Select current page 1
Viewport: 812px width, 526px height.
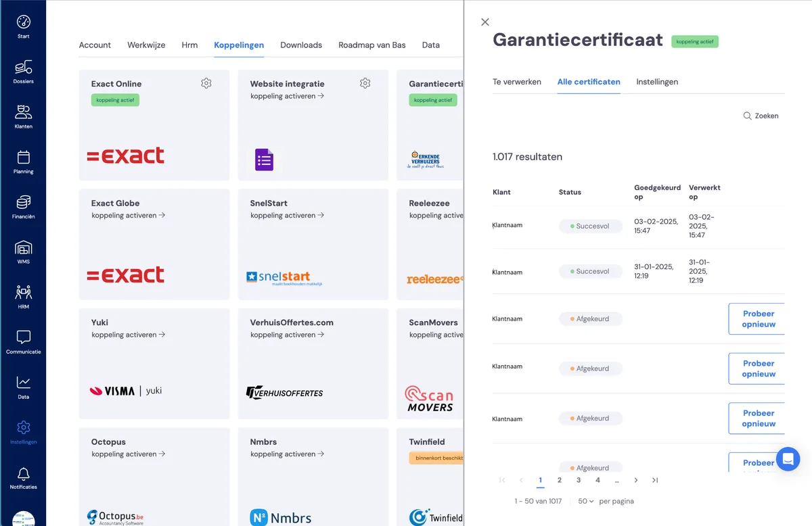coord(540,480)
